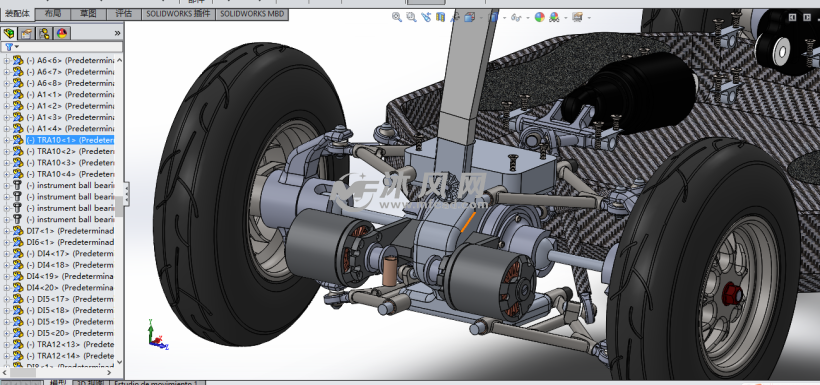Switch to the SOLIDWORKS MBD tab
The height and width of the screenshot is (385, 820).
(252, 14)
